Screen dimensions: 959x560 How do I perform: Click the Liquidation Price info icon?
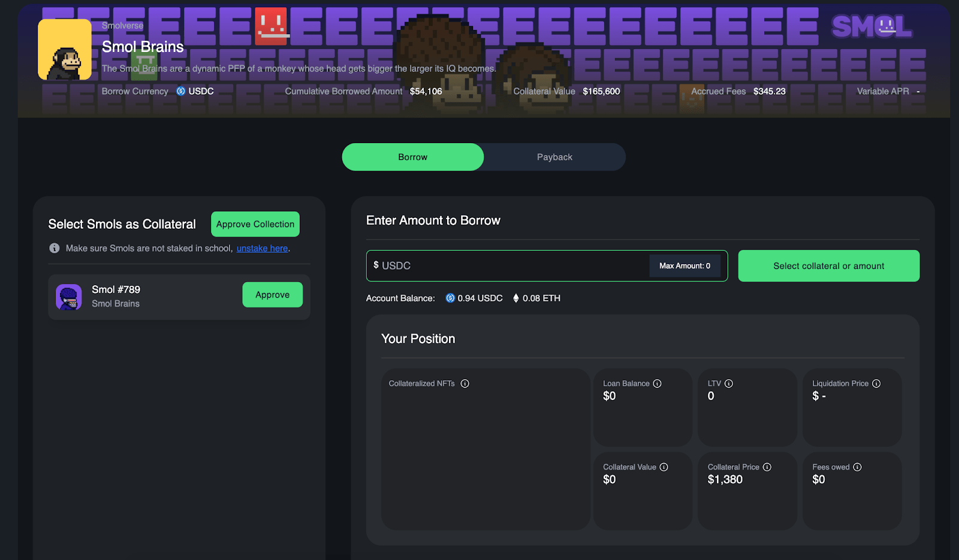pyautogui.click(x=876, y=383)
